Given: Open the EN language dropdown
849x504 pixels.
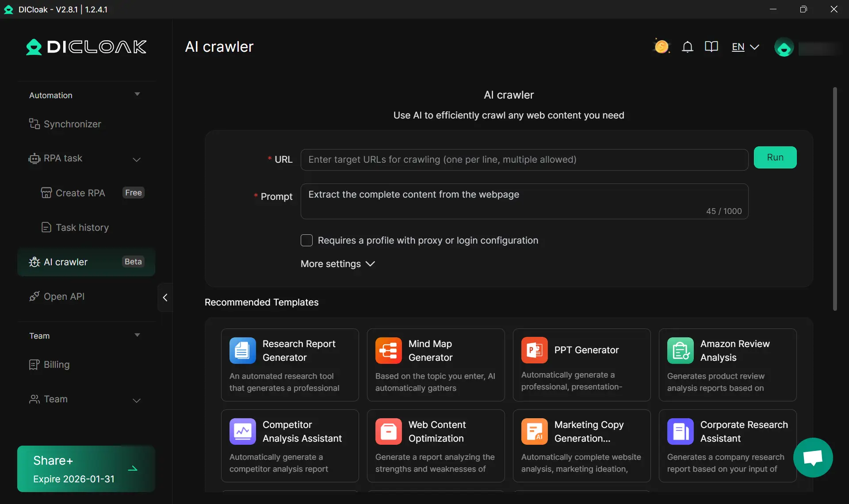Looking at the screenshot, I should 745,47.
